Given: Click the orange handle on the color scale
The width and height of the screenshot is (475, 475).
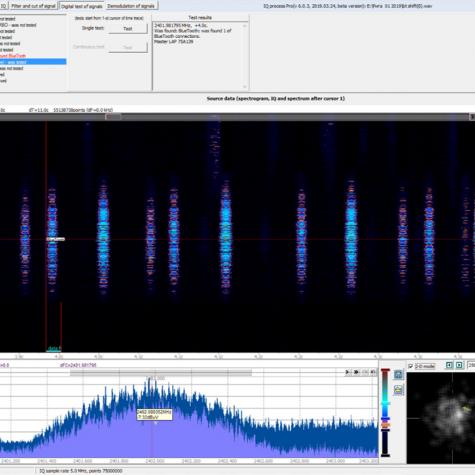Looking at the screenshot, I should coord(385,425).
